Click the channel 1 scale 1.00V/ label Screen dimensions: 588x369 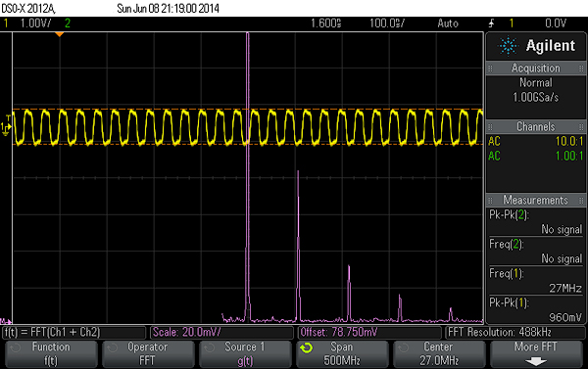(35, 23)
